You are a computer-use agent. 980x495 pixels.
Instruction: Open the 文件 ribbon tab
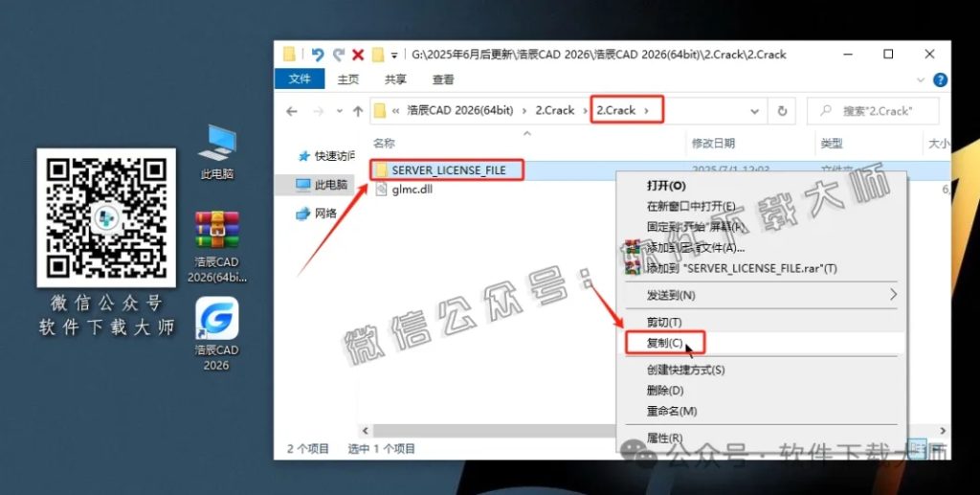pyautogui.click(x=300, y=79)
